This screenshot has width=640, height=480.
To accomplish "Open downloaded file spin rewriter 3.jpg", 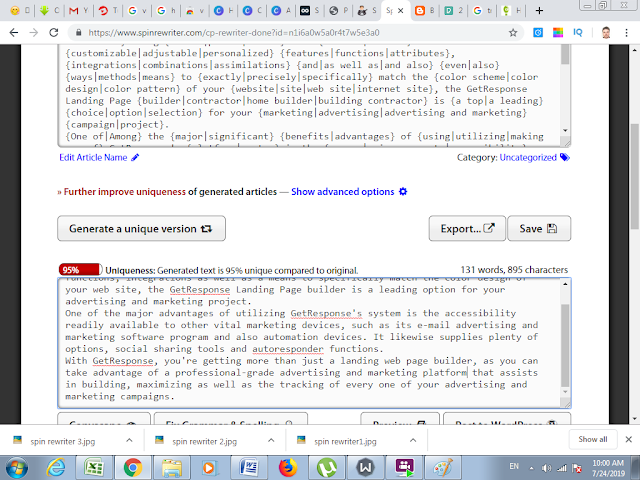I will (x=62, y=441).
